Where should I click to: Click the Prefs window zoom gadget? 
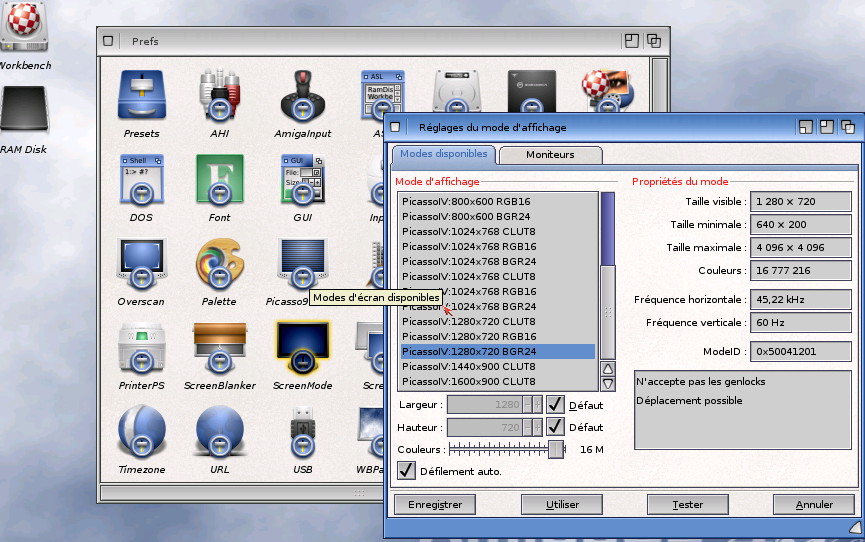coord(632,41)
